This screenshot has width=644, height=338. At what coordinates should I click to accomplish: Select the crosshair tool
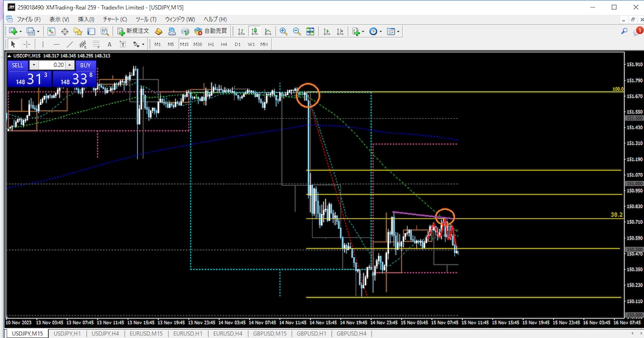[x=26, y=44]
